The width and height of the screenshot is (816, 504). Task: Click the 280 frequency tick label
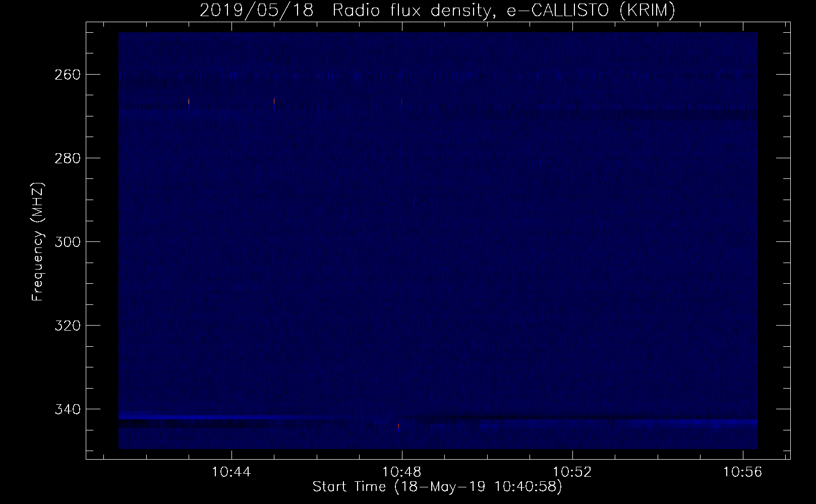pos(67,158)
